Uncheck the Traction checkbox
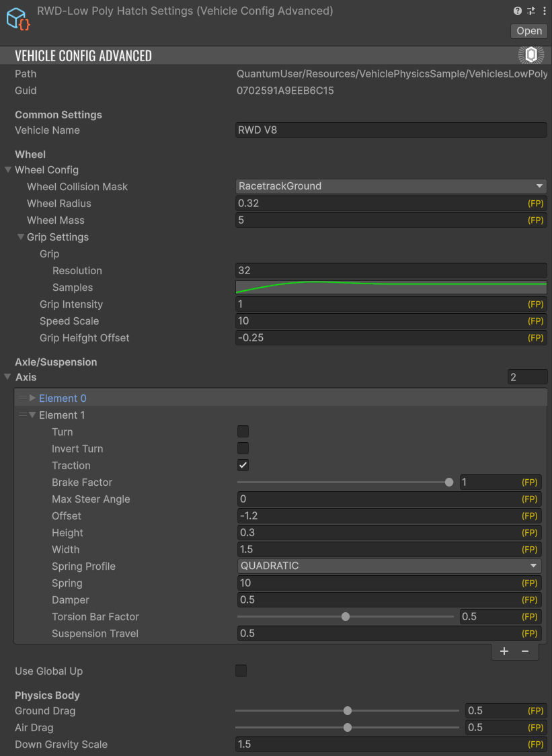 243,465
